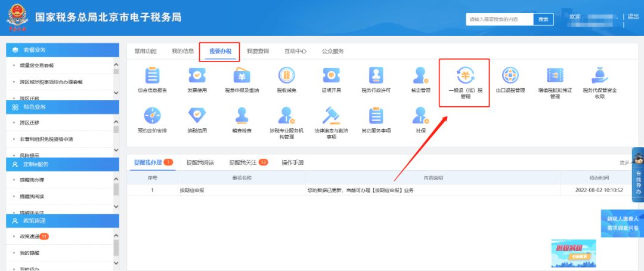Open 税收减免 icon
The width and height of the screenshot is (644, 271).
pos(287,76)
